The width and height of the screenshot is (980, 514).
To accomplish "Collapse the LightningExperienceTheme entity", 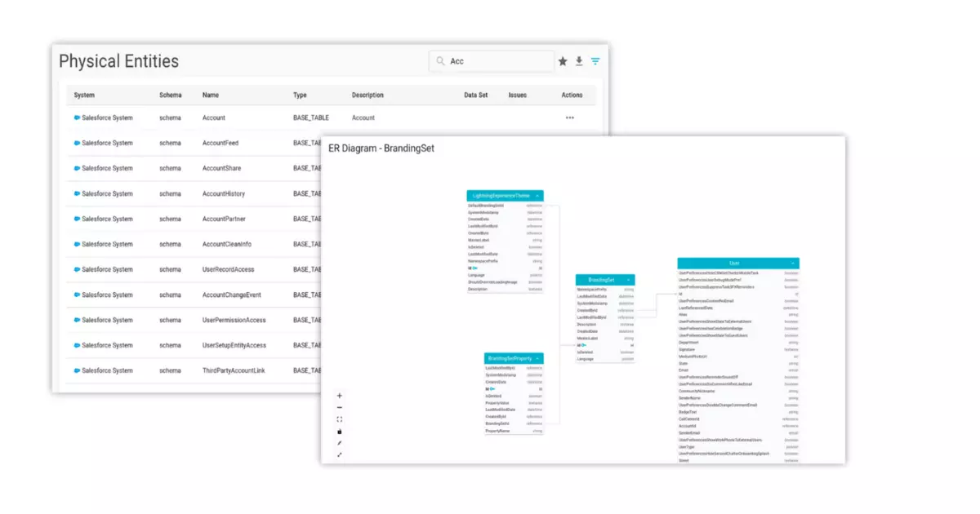I will pyautogui.click(x=537, y=196).
